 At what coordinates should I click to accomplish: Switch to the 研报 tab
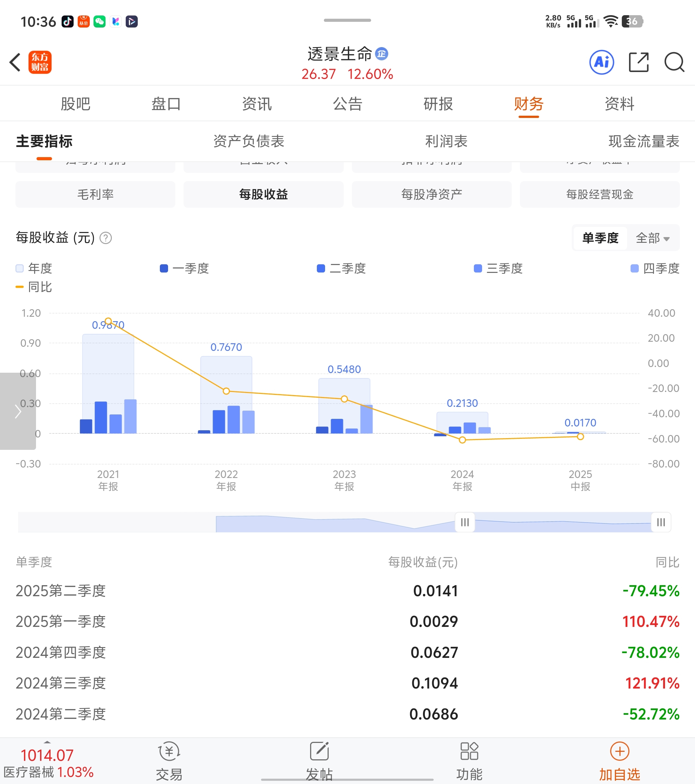coord(438,104)
